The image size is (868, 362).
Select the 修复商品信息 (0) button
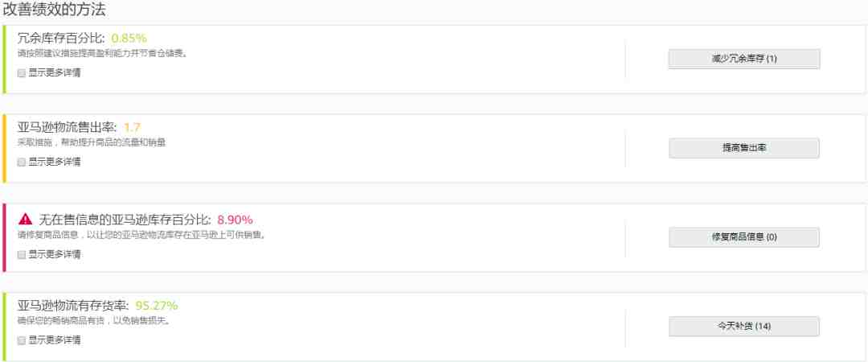744,237
